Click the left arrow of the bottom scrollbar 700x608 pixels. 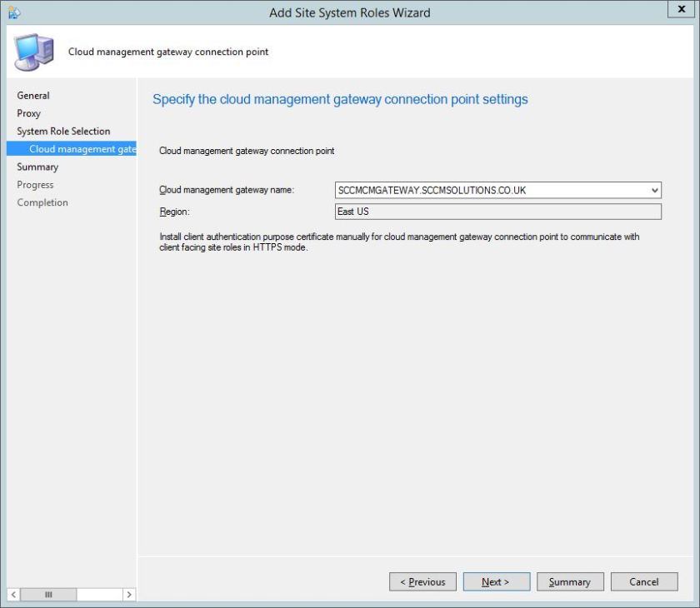click(x=13, y=595)
